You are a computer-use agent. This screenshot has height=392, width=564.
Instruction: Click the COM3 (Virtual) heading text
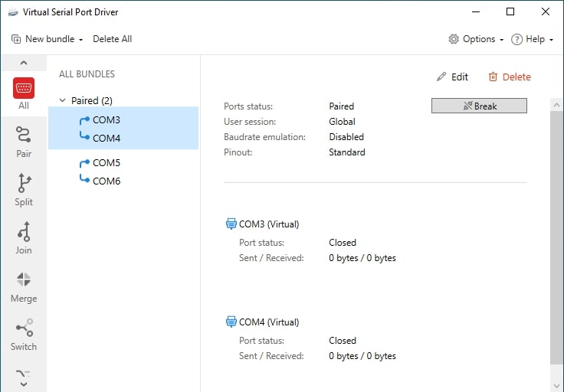tap(269, 224)
